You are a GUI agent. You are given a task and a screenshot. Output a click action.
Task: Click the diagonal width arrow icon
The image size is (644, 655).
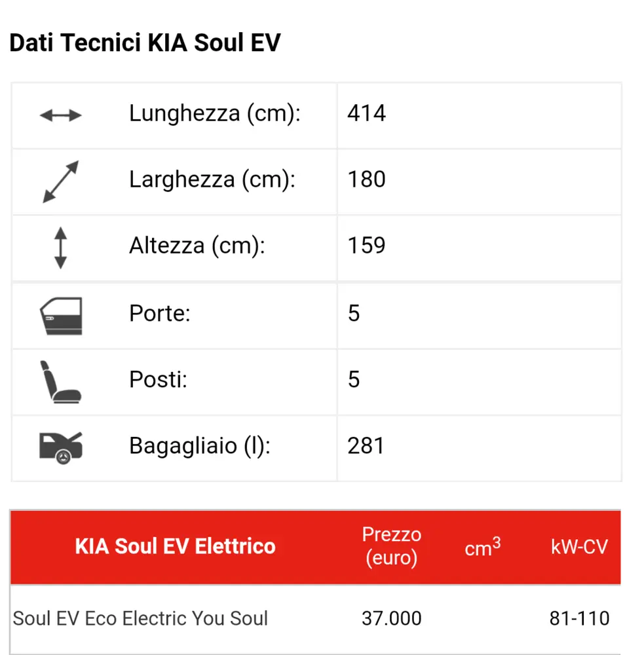tap(60, 181)
